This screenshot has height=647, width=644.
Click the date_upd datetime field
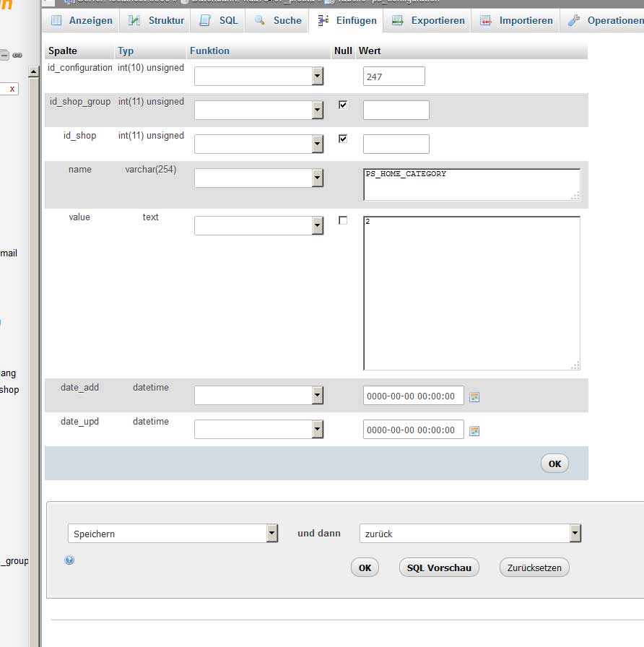tap(414, 429)
